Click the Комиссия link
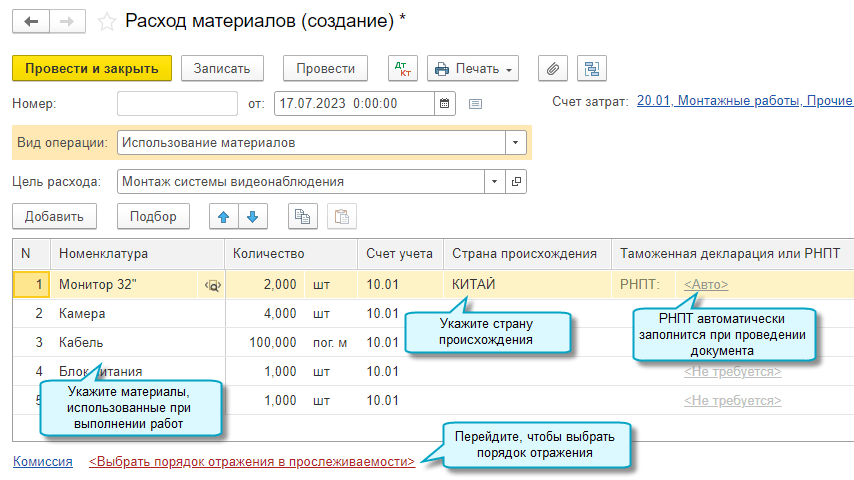Viewport: 854px width, 480px height. [x=42, y=462]
